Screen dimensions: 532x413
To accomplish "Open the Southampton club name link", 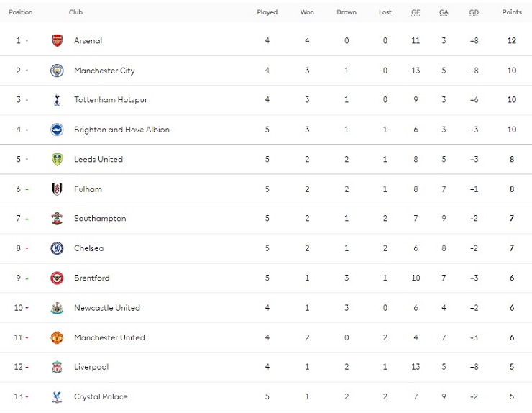I will click(x=100, y=219).
